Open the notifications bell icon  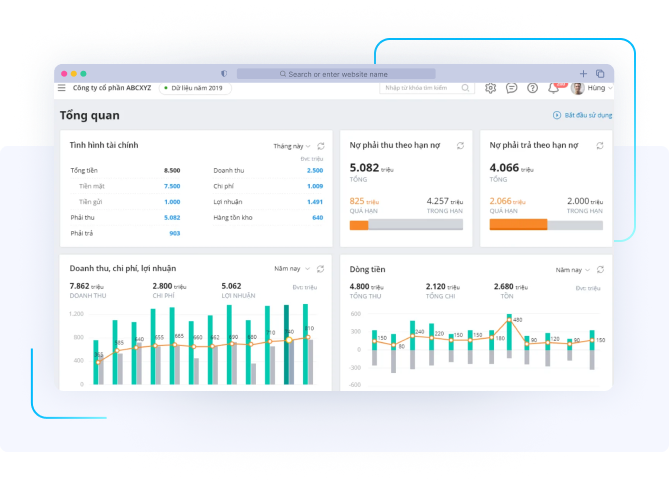[554, 88]
